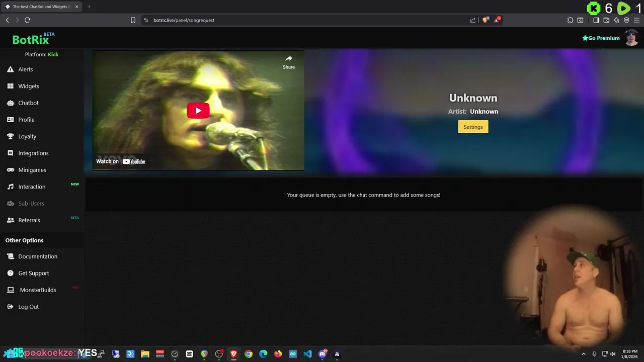Screen dimensions: 644x362
Task: Open the browser hamburger menu
Action: [x=636, y=20]
